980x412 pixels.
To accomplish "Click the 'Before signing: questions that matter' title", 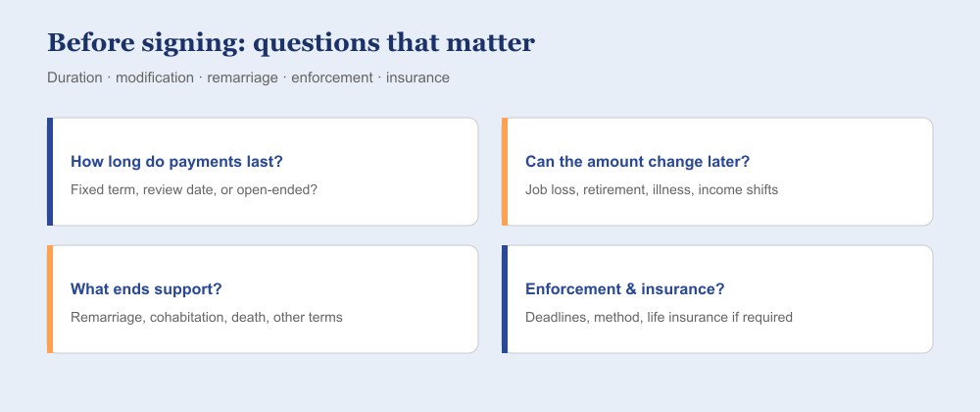I will click(291, 42).
